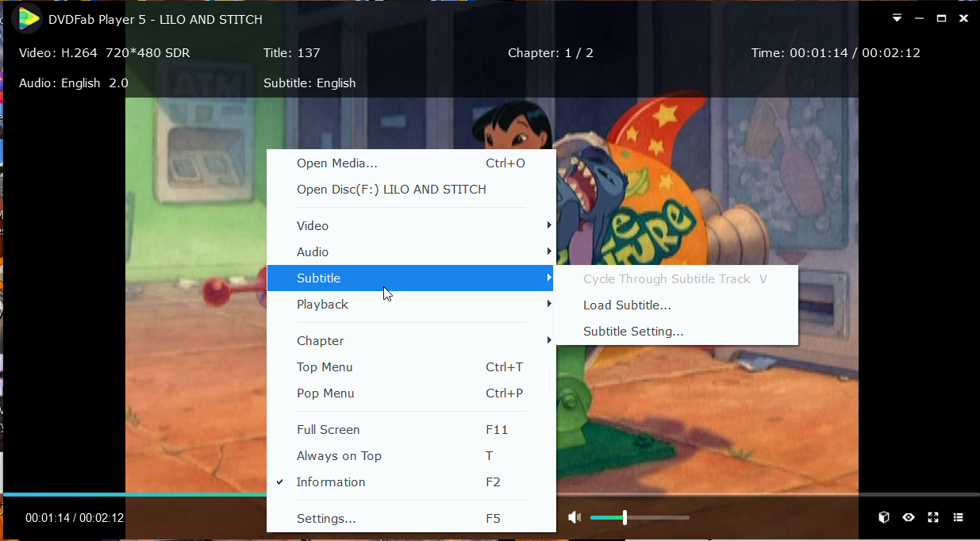
Task: Open Subtitle Setting... in submenu
Action: click(x=676, y=332)
